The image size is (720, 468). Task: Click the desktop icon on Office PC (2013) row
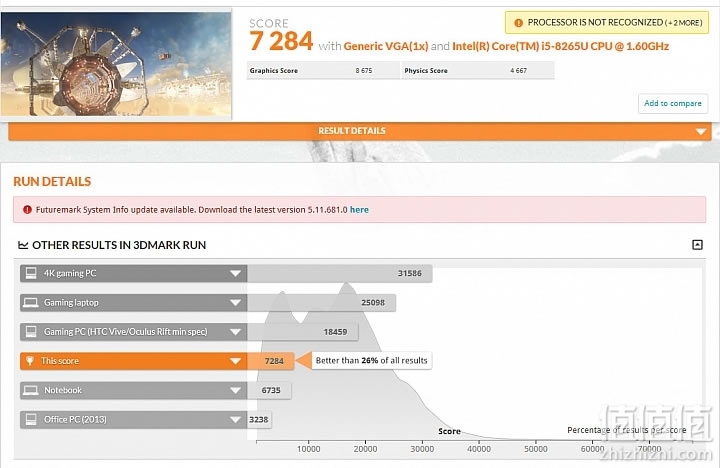(x=31, y=419)
